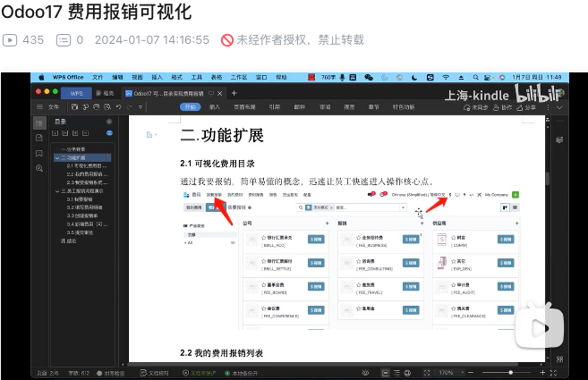The image size is (588, 380).
Task: Click the 未同步 sync status button
Action: pos(475,107)
